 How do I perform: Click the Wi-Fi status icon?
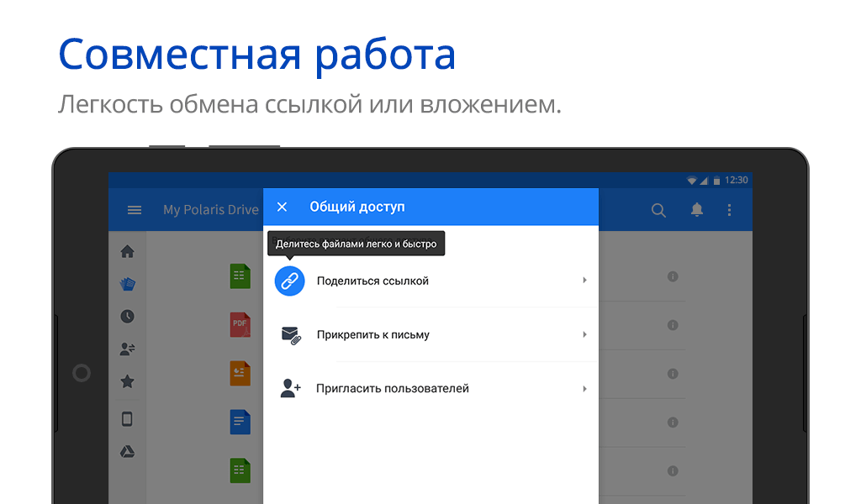tap(692, 181)
